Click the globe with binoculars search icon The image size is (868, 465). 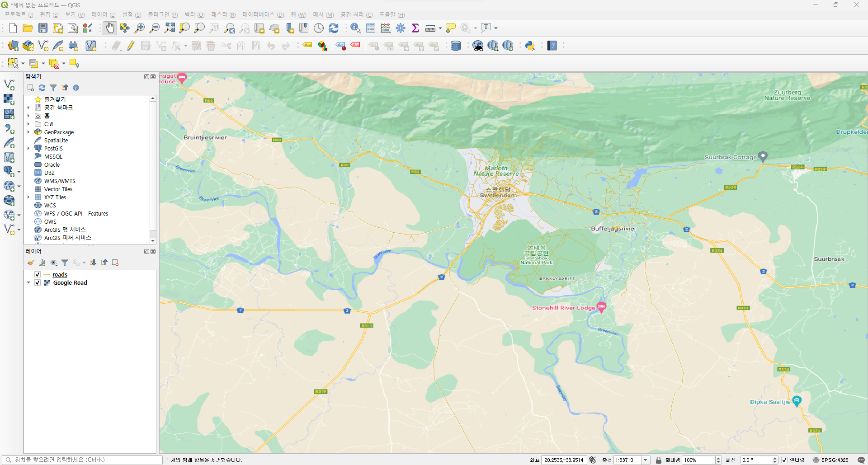point(478,46)
